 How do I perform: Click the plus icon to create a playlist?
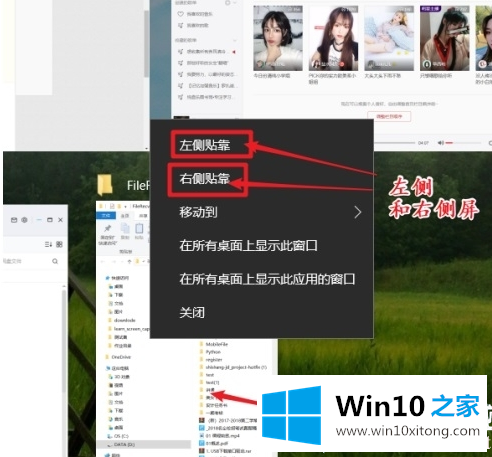(228, 3)
